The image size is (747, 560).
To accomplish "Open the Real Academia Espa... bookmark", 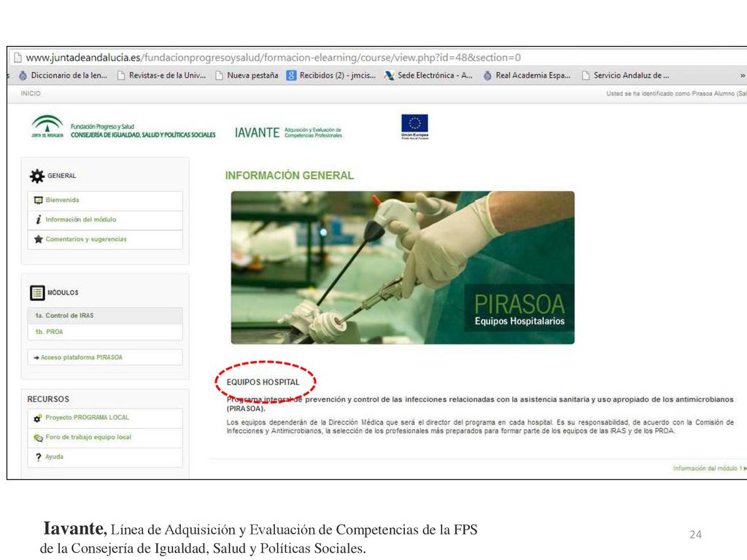I will pyautogui.click(x=527, y=75).
